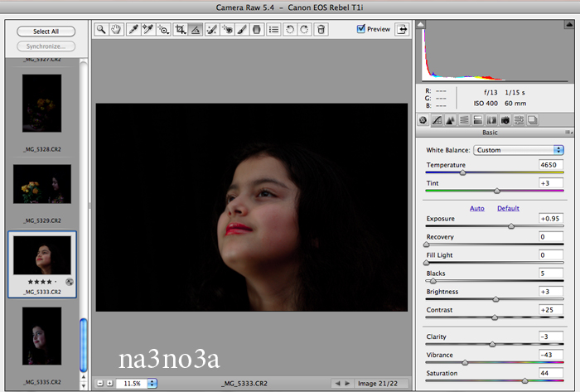
Task: Click the trash icon to mark for deletion
Action: coord(321,29)
